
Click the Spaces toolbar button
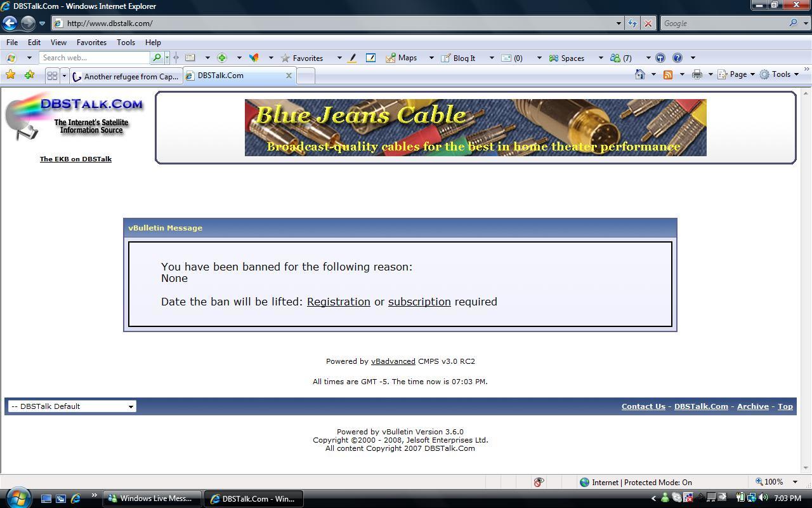pos(567,58)
